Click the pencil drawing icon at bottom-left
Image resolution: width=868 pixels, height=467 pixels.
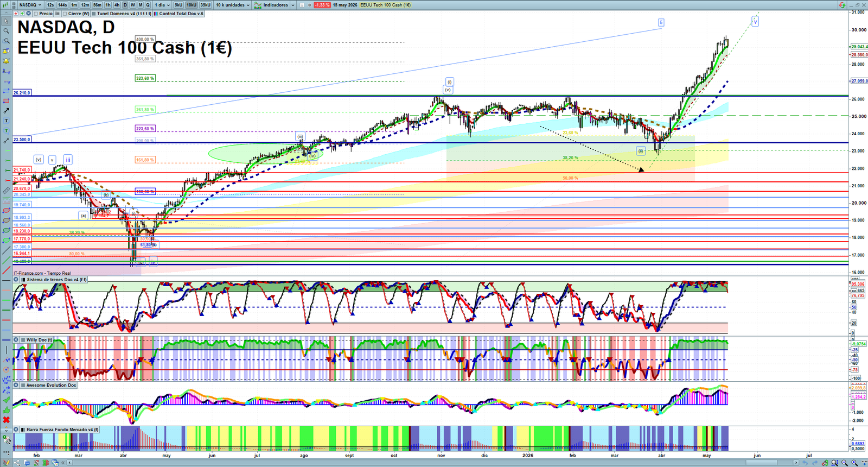click(6, 463)
